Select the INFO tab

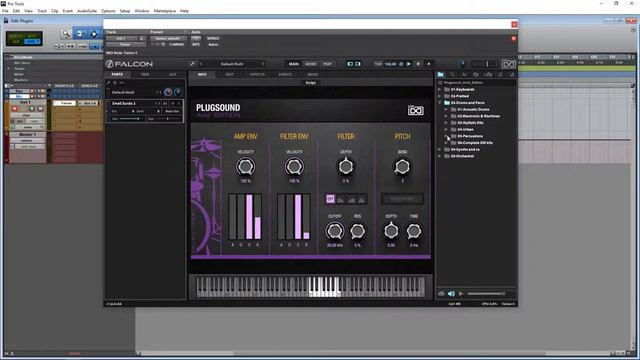coord(202,75)
